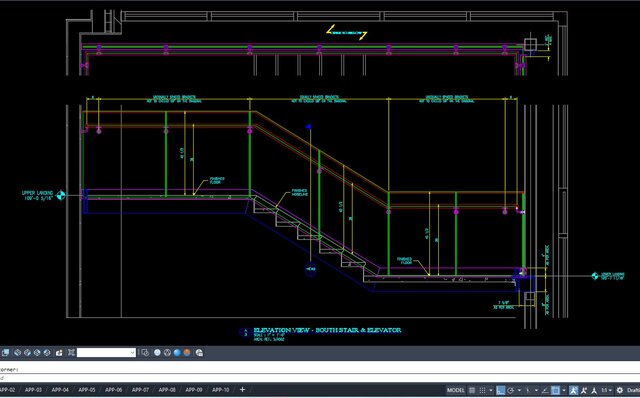Open the APP-10 layout tab

pos(220,390)
